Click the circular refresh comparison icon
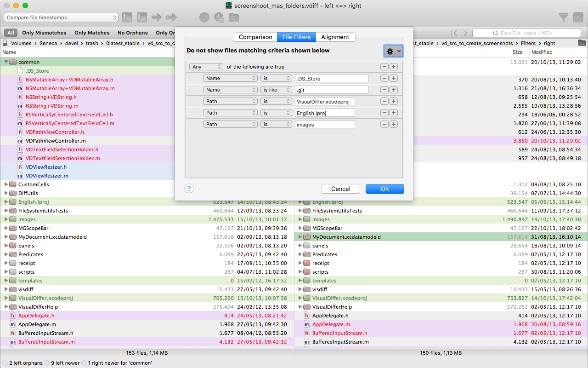The image size is (588, 368). 204,17
